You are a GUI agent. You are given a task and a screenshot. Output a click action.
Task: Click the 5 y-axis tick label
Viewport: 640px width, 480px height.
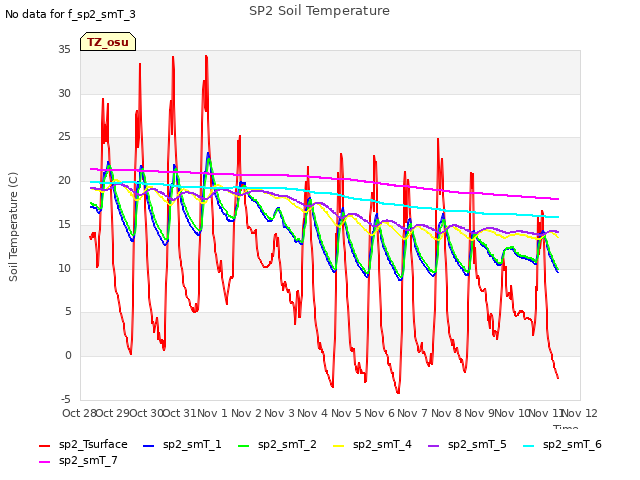click(x=68, y=312)
